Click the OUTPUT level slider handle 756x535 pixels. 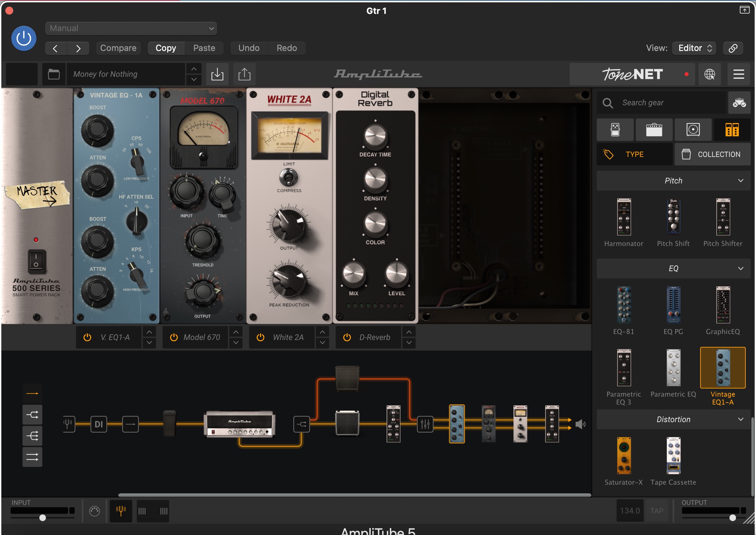(732, 518)
